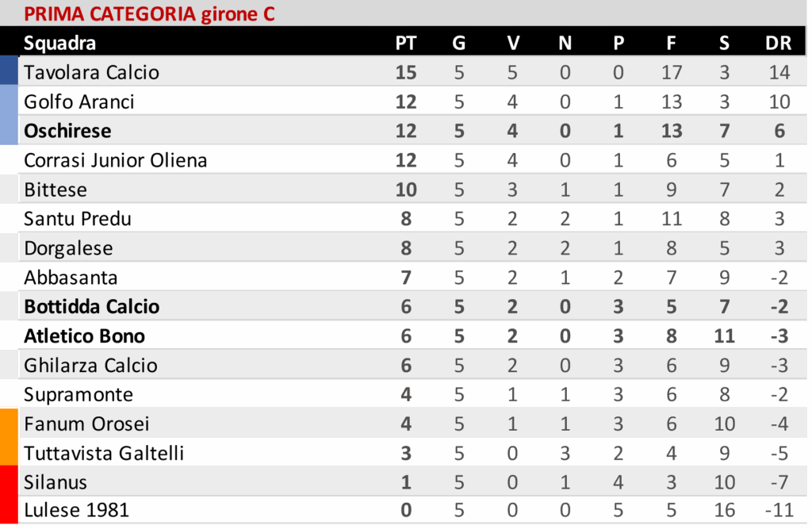Click the PT column header
The width and height of the screenshot is (812, 529).
[405, 43]
